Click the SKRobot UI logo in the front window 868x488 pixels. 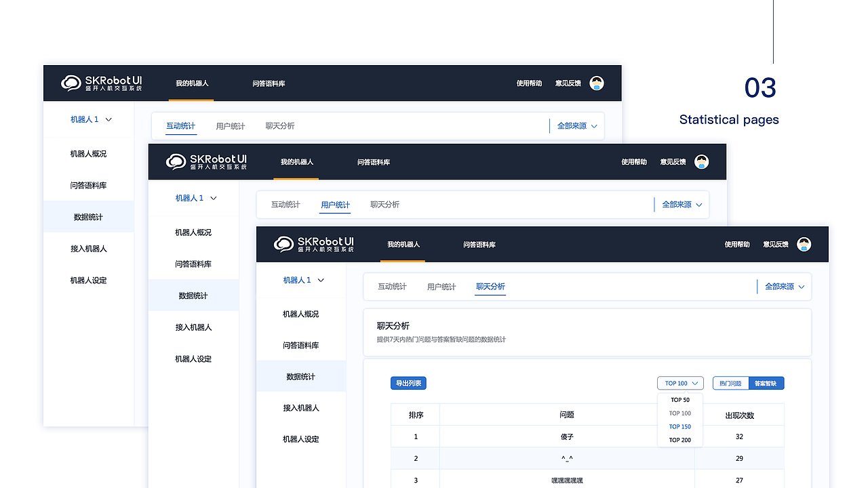pyautogui.click(x=314, y=244)
